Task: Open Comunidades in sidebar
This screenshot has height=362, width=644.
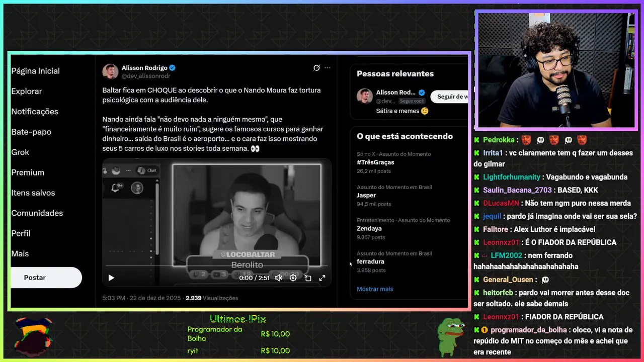Action: pos(37,213)
